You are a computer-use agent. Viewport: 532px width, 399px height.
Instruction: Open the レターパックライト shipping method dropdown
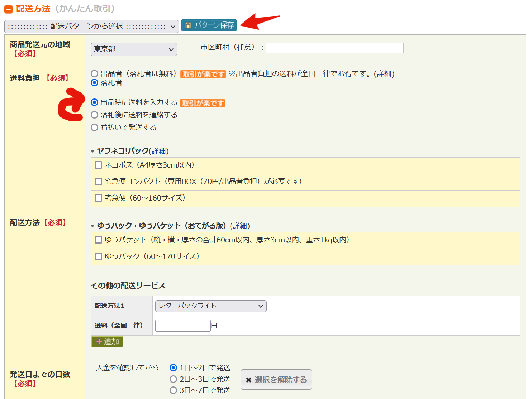tap(210, 306)
